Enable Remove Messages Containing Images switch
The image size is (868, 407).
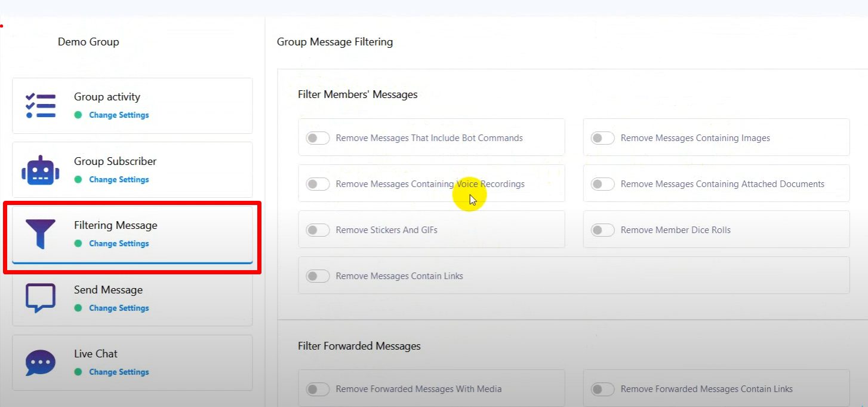602,138
